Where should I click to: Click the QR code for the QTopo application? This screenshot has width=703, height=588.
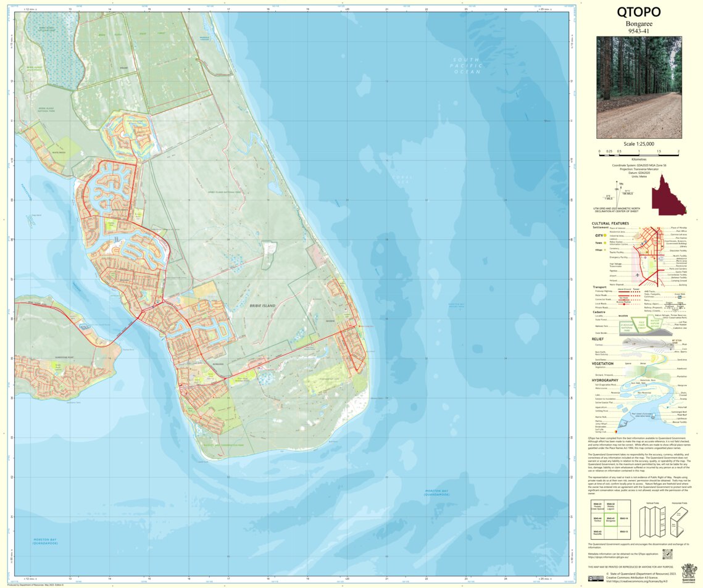click(x=668, y=554)
